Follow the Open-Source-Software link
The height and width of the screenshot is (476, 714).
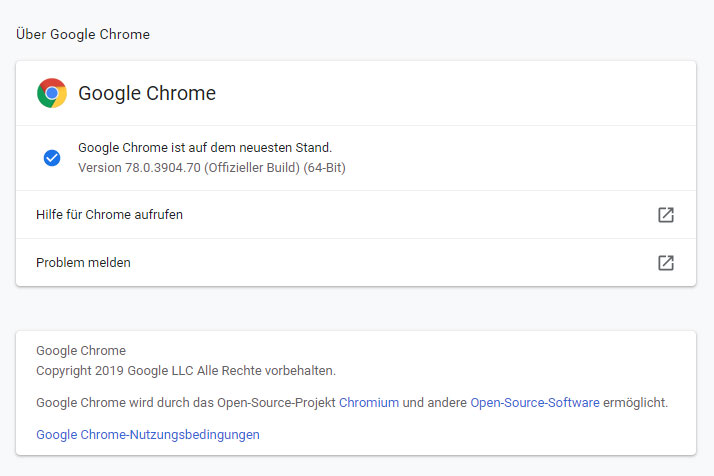point(535,403)
